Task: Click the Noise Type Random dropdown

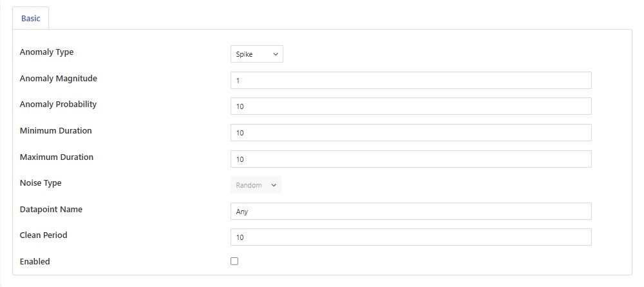Action: tap(255, 185)
